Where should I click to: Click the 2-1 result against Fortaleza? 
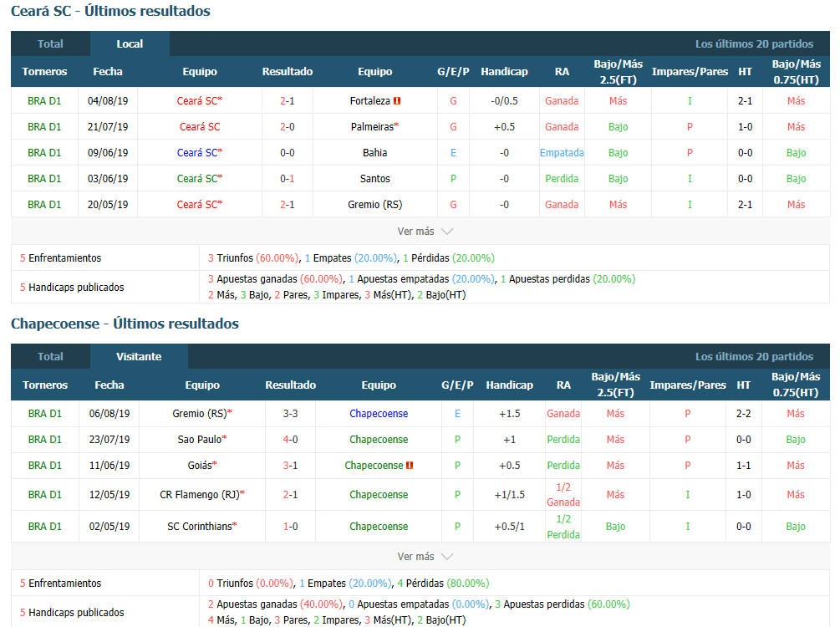tap(288, 101)
